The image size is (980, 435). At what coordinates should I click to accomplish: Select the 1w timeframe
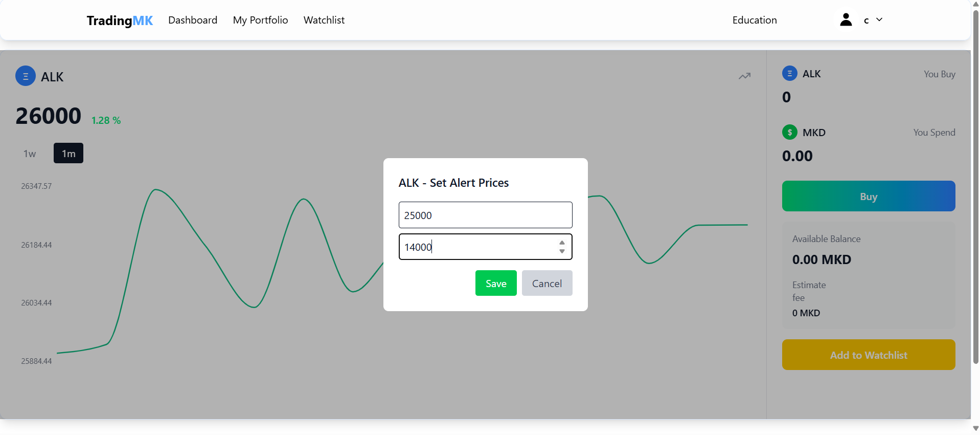30,154
